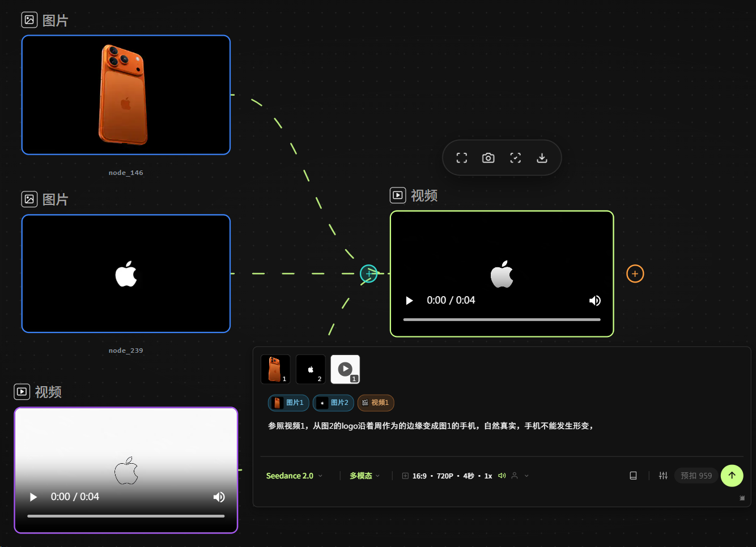Toggle the green audio icon in the prompt bar
The image size is (756, 547).
(502, 476)
